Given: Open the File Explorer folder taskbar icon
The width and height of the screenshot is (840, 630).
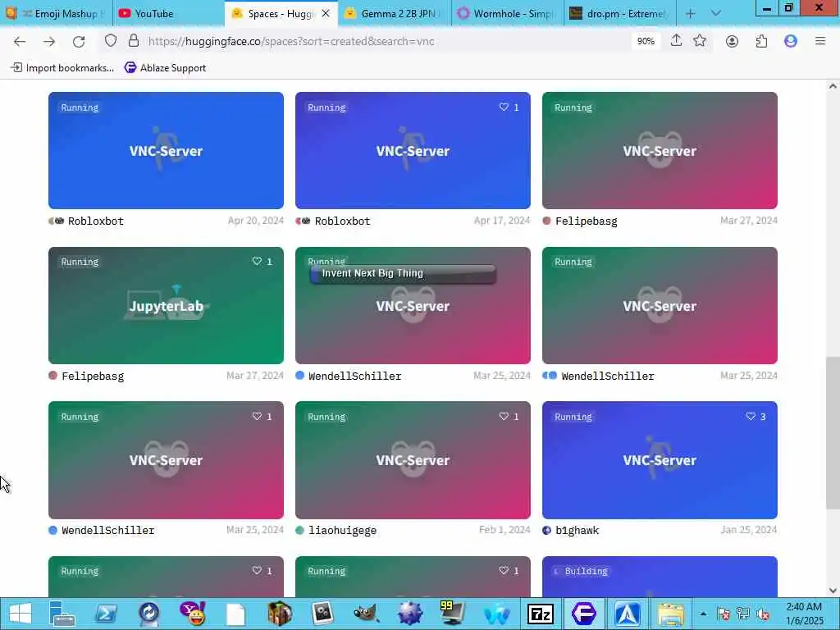Looking at the screenshot, I should [x=670, y=614].
